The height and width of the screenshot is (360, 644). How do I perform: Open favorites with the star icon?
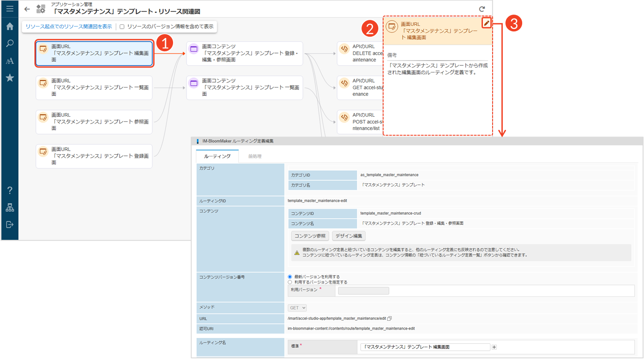[x=10, y=78]
